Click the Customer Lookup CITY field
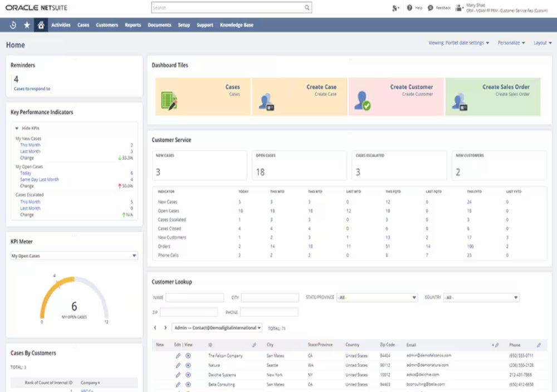This screenshot has height=392, width=557. pos(270,297)
